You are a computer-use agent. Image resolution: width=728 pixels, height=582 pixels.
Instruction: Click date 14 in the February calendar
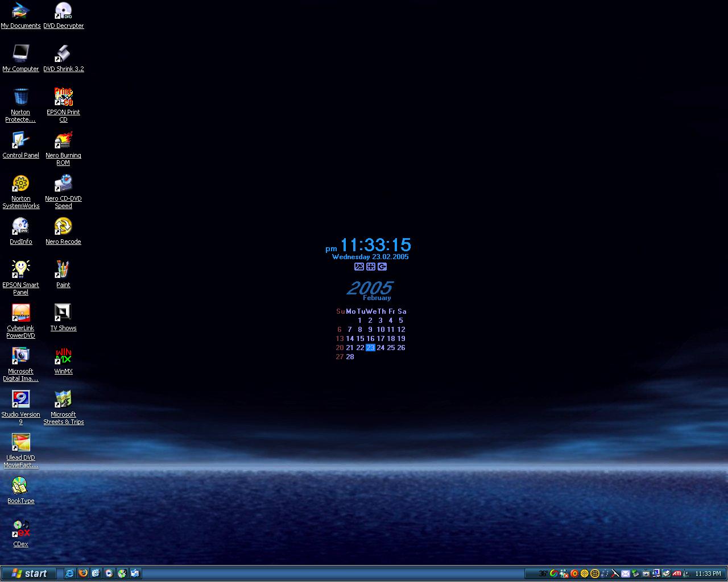tap(350, 339)
